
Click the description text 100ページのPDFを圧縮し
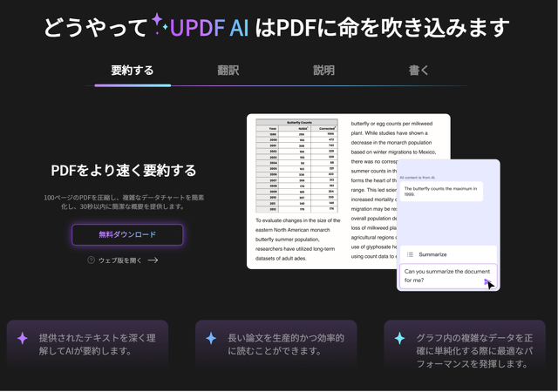(x=124, y=202)
